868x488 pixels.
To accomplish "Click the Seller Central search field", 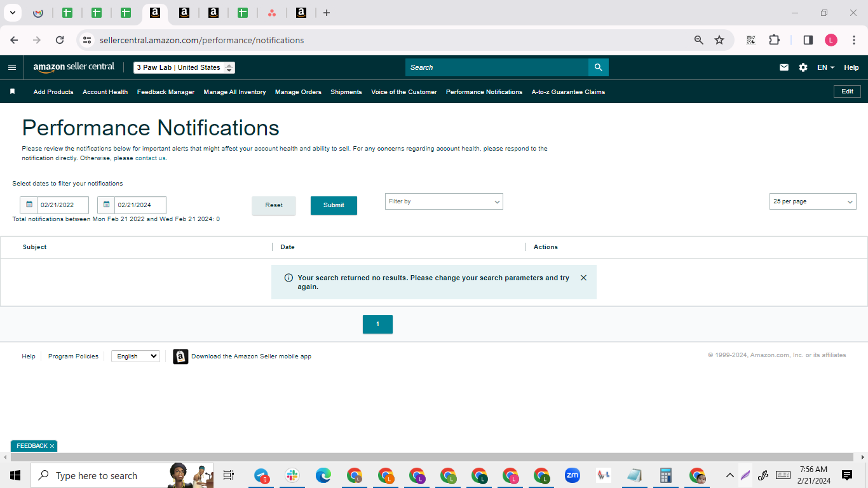I will [497, 67].
